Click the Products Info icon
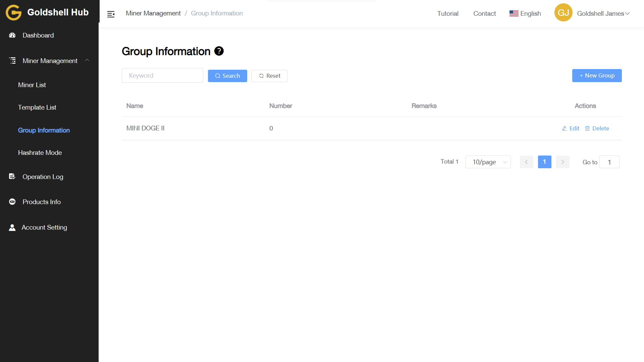 point(12,202)
